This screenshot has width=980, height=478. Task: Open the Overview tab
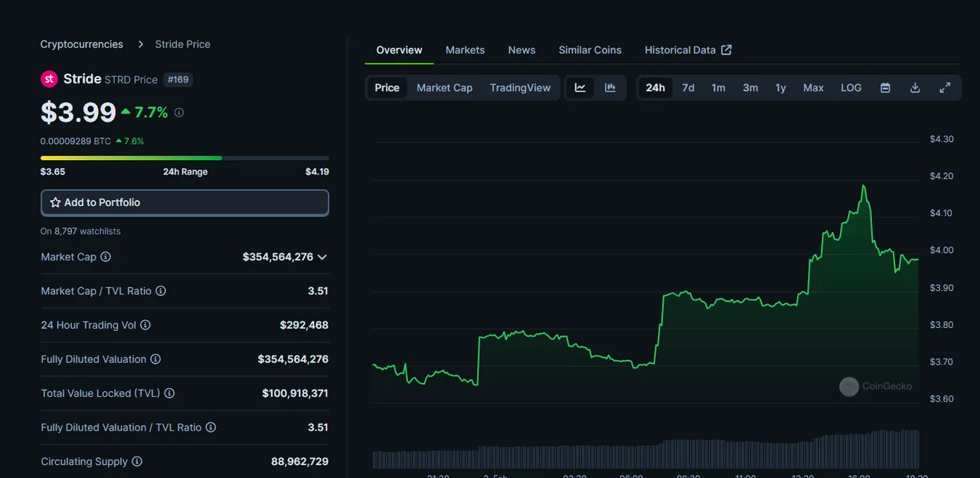pos(399,50)
